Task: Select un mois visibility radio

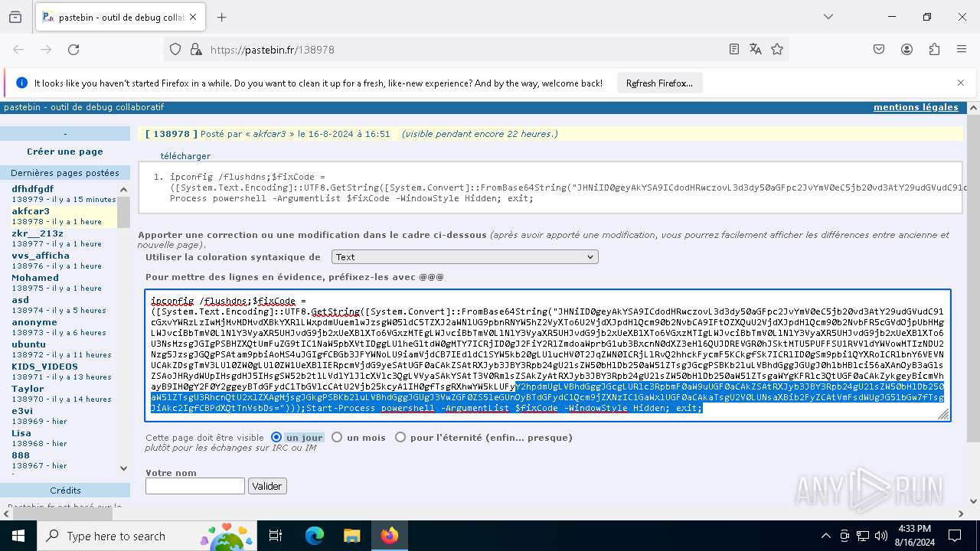Action: (337, 438)
